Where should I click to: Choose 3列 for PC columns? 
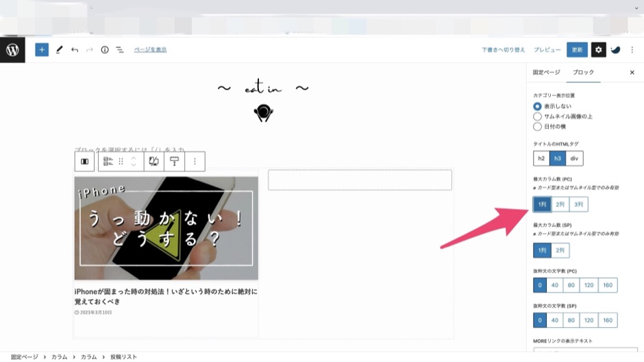(x=578, y=204)
